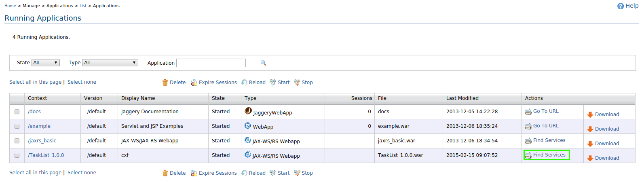Focus the Application search text field
Image resolution: width=644 pixels, height=182 pixels.
(211, 63)
